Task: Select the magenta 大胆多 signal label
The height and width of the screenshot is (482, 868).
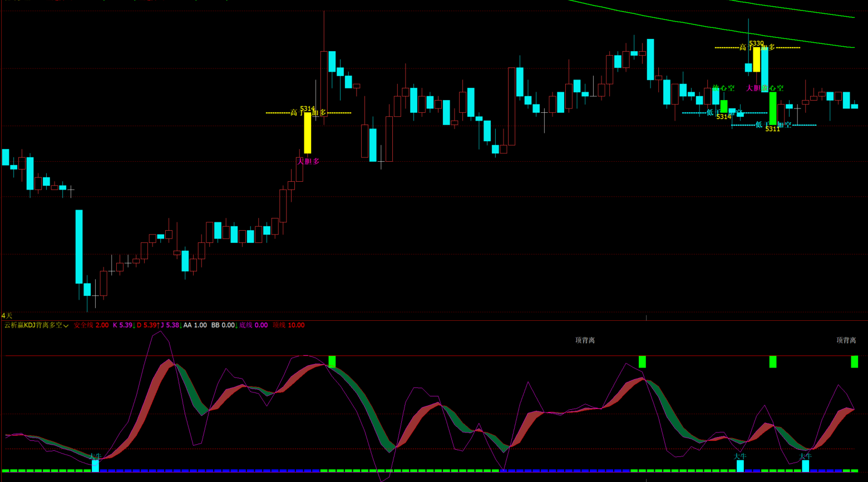Action: [309, 161]
